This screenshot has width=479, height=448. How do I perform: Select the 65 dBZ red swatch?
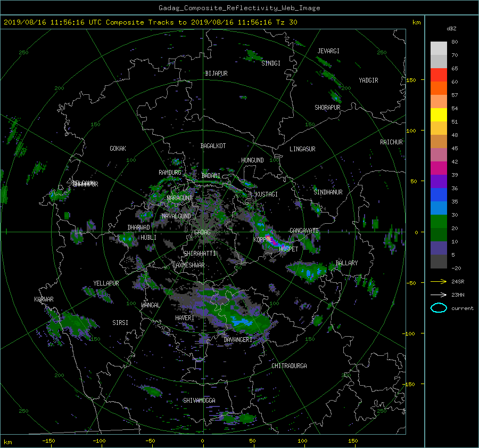tap(439, 75)
